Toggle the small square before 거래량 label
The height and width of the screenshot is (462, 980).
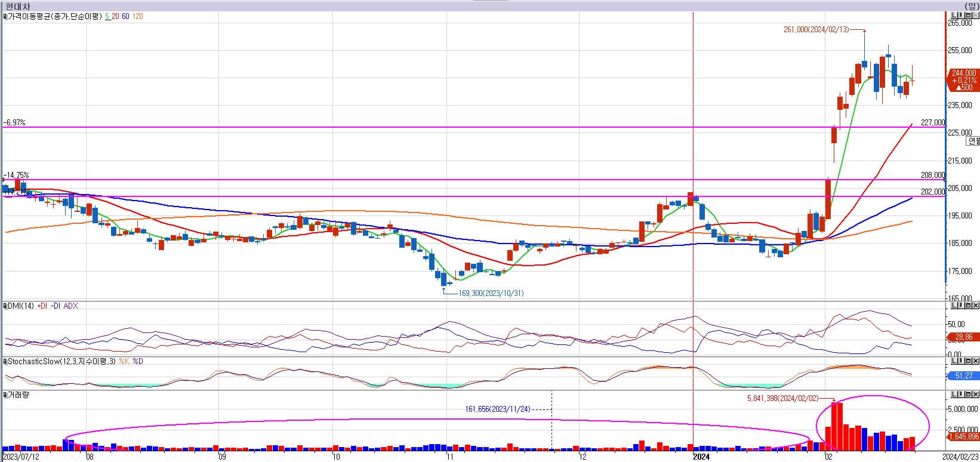(5, 395)
